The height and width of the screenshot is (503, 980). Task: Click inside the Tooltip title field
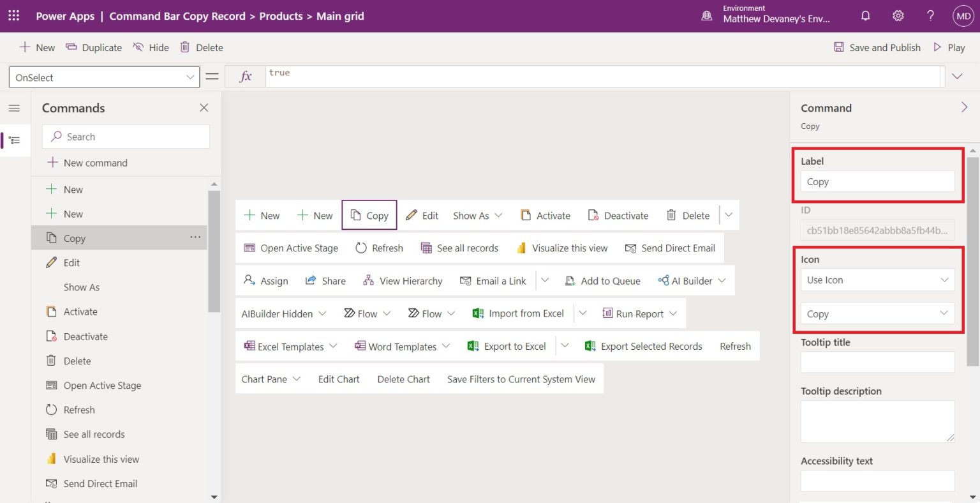[x=877, y=362]
